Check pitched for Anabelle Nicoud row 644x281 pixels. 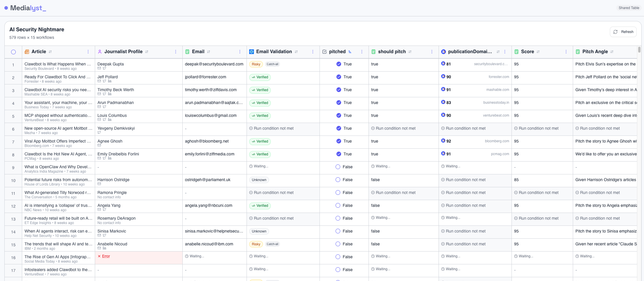pos(338,244)
